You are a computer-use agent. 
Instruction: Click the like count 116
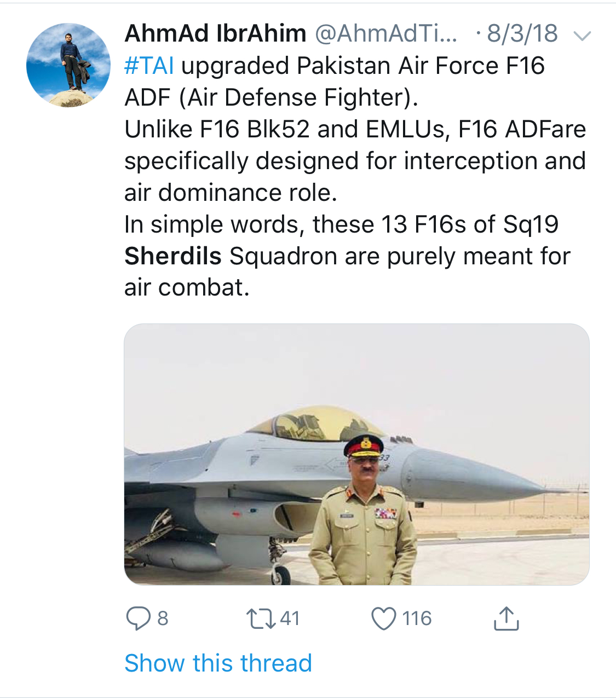click(x=417, y=618)
